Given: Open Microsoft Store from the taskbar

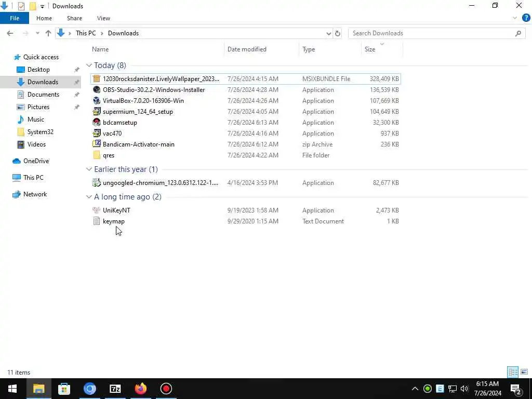Looking at the screenshot, I should pyautogui.click(x=64, y=389).
